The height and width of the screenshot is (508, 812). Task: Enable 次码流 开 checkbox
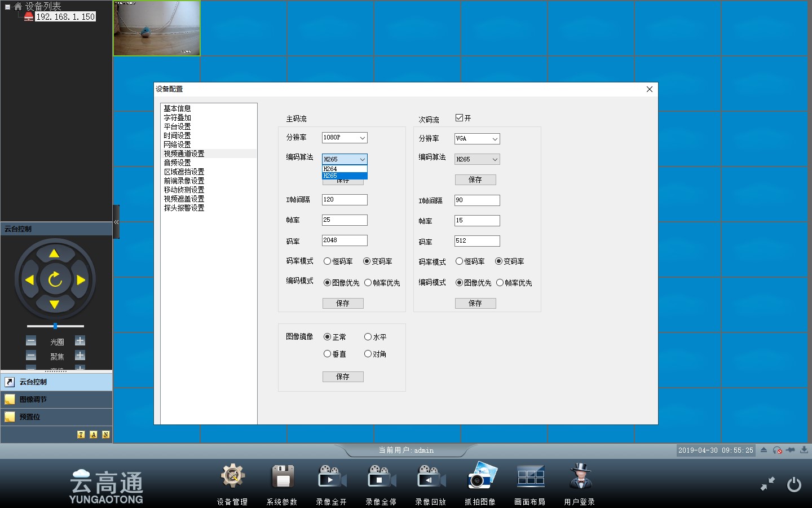coord(458,118)
